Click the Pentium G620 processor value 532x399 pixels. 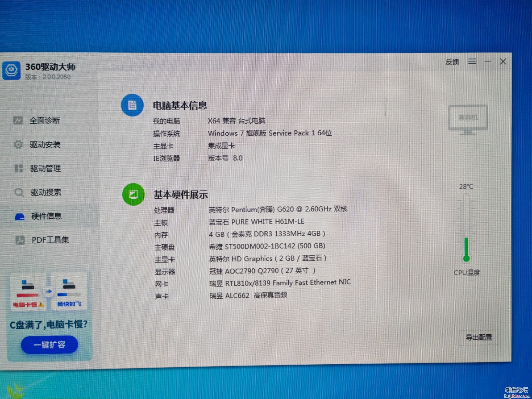pos(278,209)
